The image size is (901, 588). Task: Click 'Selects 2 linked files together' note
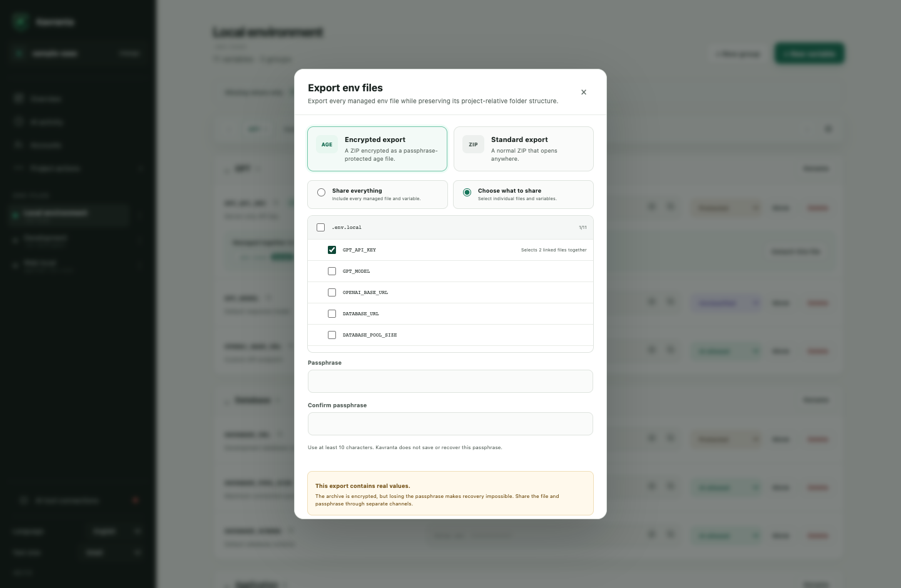(x=554, y=250)
